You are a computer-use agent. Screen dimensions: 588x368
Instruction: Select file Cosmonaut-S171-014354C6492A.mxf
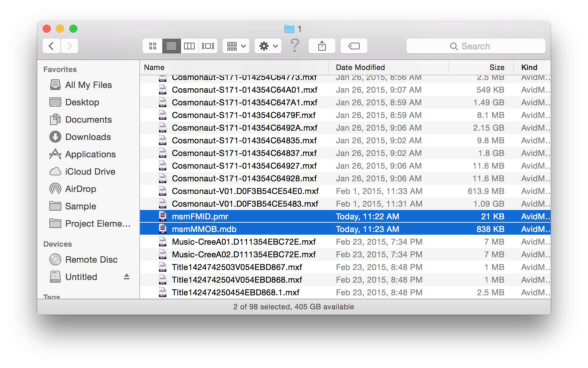(345, 128)
